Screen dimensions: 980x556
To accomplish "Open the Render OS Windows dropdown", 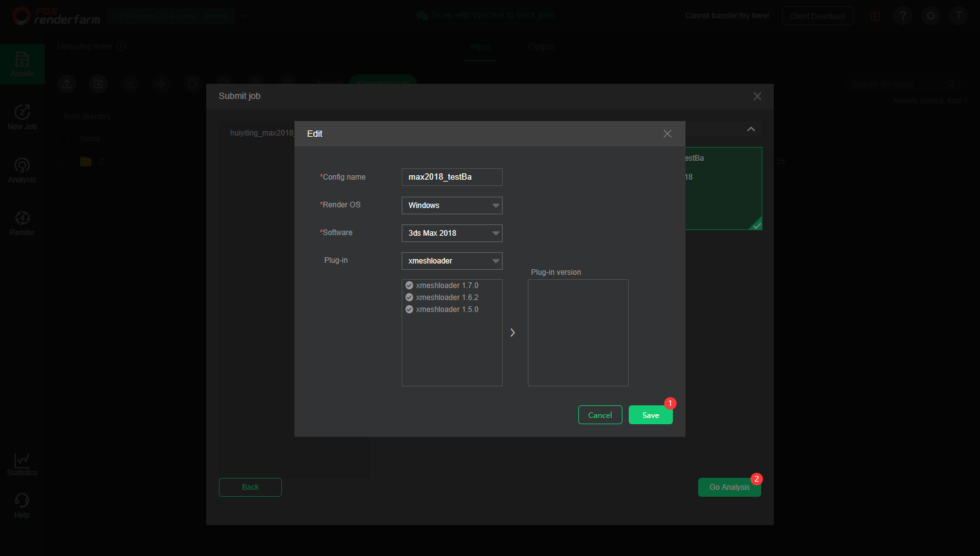I will (452, 206).
